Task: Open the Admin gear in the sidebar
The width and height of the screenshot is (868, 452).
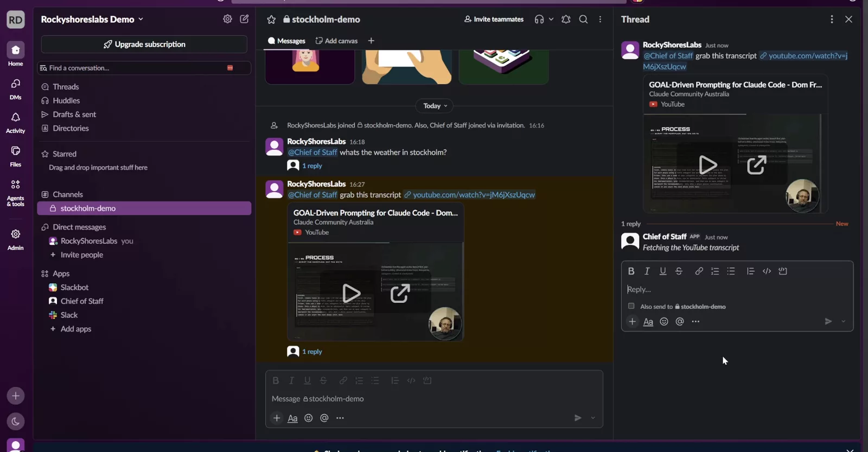Action: 15,239
